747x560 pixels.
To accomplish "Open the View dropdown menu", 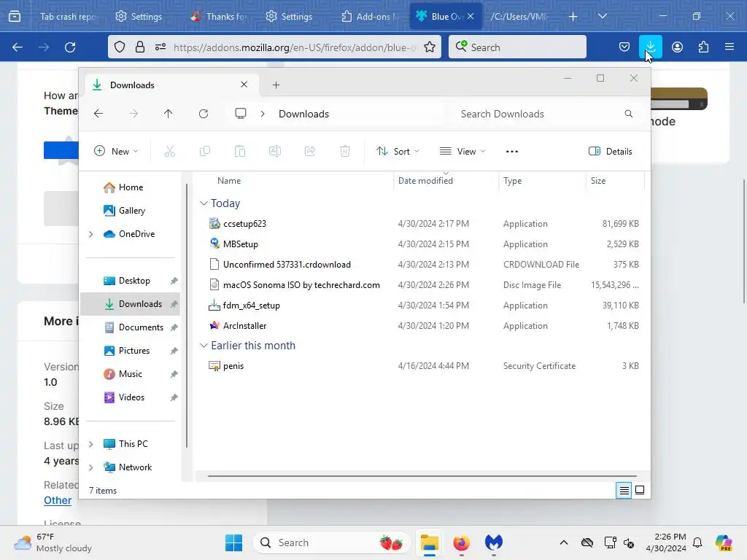I will click(x=462, y=152).
